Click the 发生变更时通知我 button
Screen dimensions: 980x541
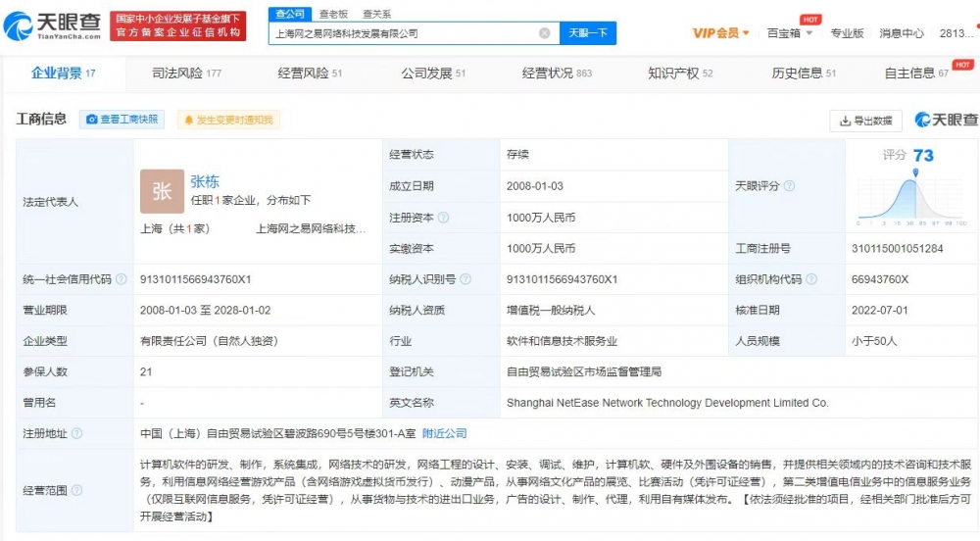point(228,120)
